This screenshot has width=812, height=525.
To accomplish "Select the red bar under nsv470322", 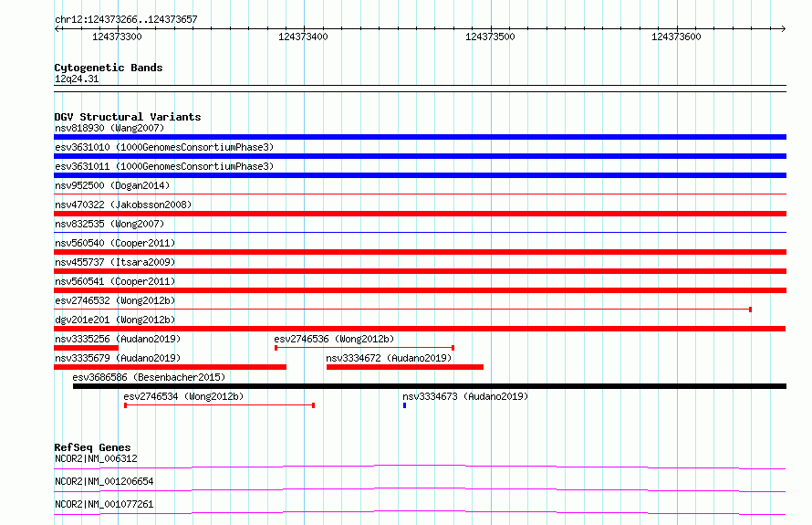I will coord(420,214).
